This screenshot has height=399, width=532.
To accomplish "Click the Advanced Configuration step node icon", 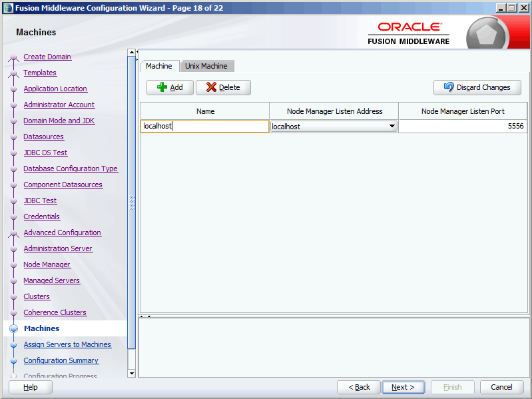I will click(13, 233).
